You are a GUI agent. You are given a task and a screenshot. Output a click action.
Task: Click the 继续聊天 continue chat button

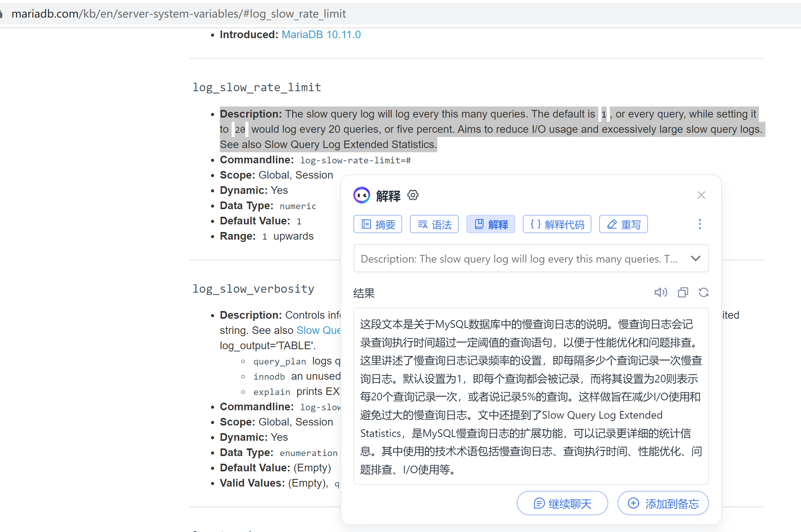click(x=562, y=503)
